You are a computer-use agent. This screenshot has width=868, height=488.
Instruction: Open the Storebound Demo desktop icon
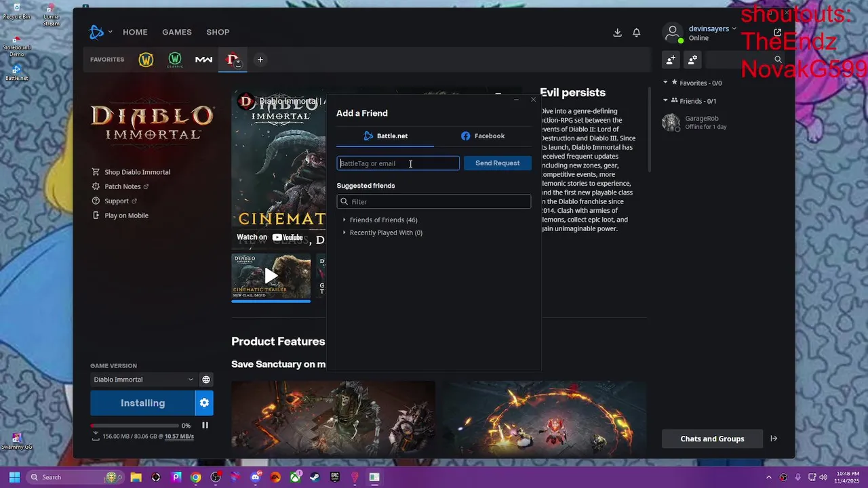(16, 47)
